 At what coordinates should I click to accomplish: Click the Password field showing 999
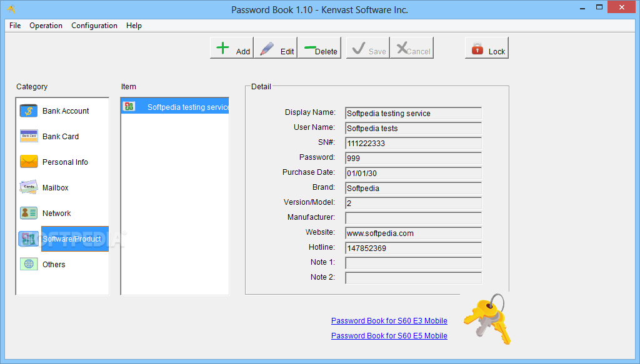[x=413, y=158]
